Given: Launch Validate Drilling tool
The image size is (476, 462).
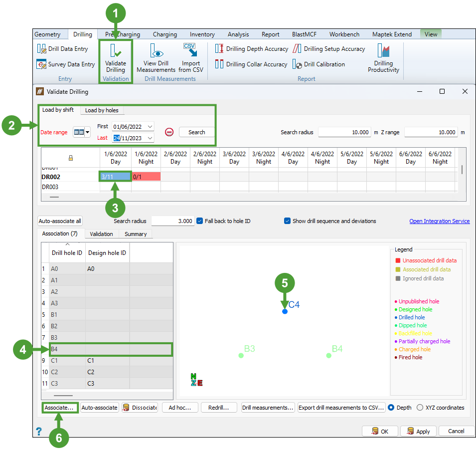Looking at the screenshot, I should tap(115, 58).
